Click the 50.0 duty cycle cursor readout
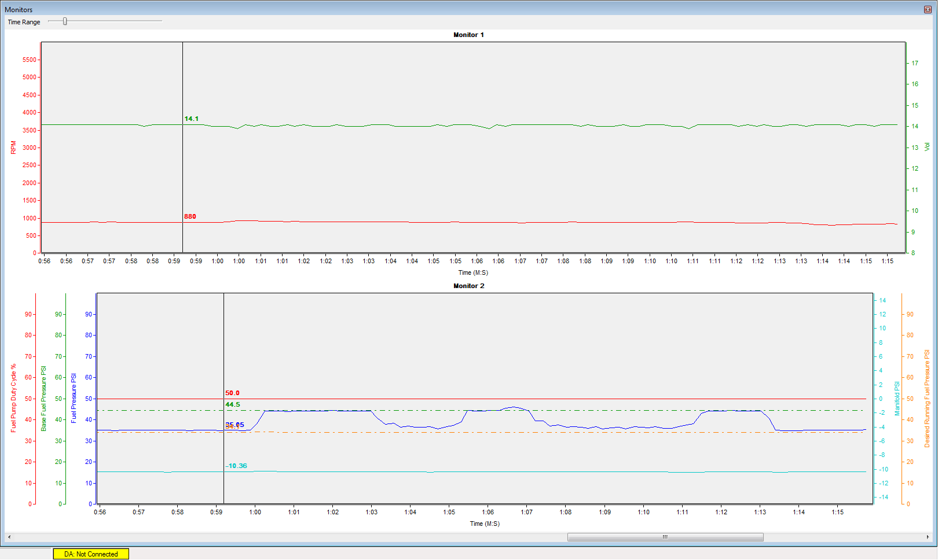 [232, 393]
